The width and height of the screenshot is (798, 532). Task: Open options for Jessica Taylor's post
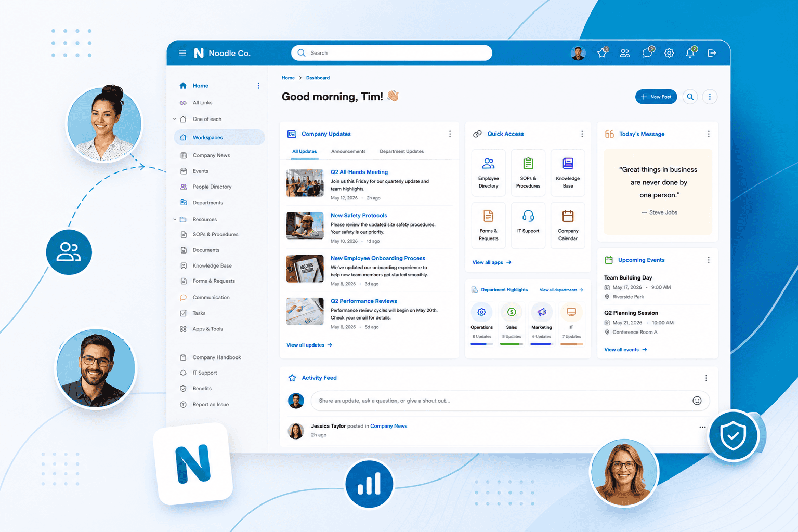pyautogui.click(x=702, y=427)
